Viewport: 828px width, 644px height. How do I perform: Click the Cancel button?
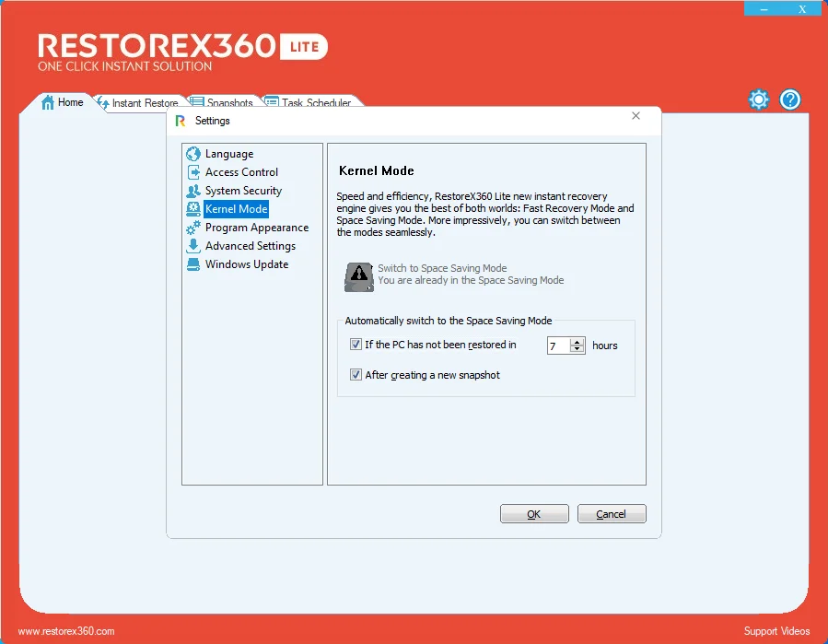[x=612, y=514]
